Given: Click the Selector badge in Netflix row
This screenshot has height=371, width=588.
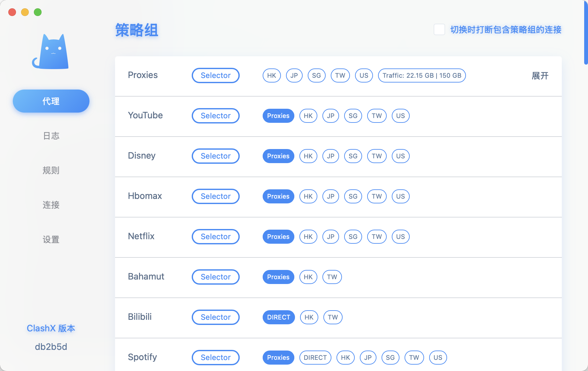Looking at the screenshot, I should click(x=216, y=237).
